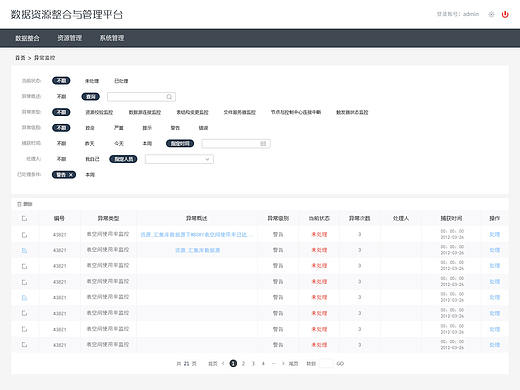Filter current status by 已处理
This screenshot has height=390, width=520.
click(x=121, y=81)
